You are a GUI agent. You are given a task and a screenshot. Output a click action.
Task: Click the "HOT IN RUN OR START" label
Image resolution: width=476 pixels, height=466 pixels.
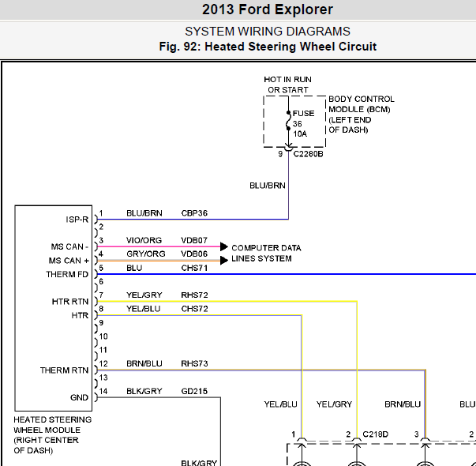point(287,85)
